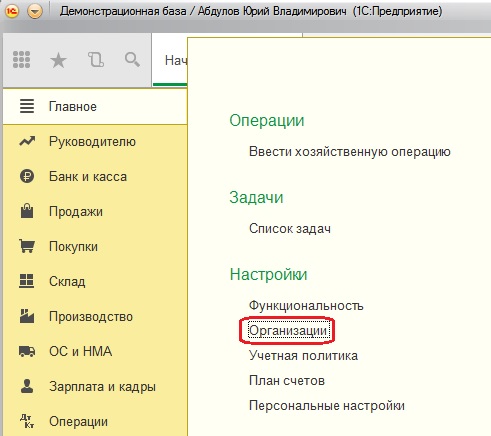Click the Производство factory icon
Screen dimensions: 491x436
coord(27,316)
